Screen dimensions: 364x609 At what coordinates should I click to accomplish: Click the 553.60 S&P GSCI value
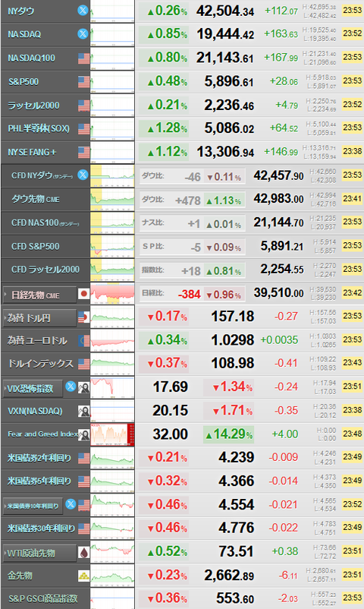(235, 598)
